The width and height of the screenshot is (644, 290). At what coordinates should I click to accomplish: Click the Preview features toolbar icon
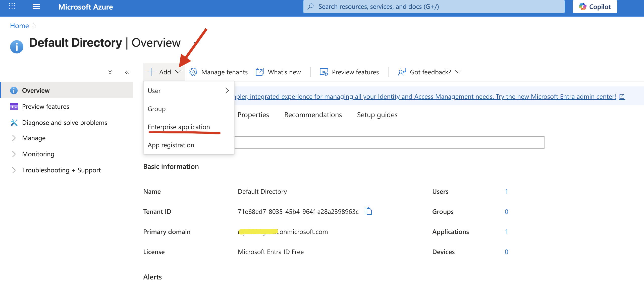[324, 72]
